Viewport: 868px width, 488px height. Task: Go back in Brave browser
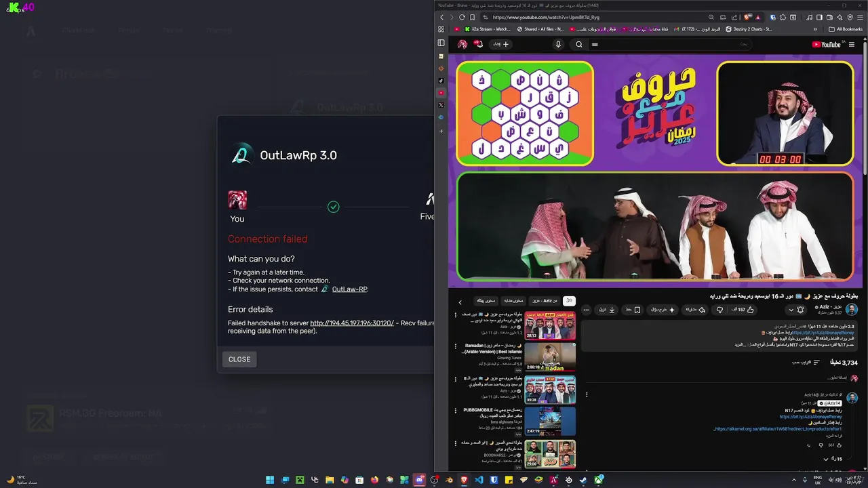coord(442,17)
